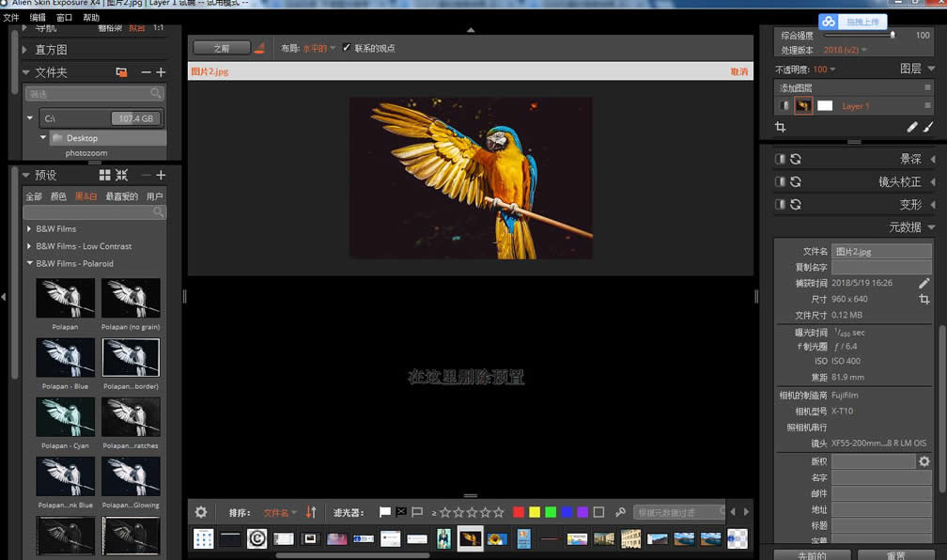This screenshot has width=947, height=560.
Task: Reverse the sort direction using the orange arrows
Action: [312, 512]
